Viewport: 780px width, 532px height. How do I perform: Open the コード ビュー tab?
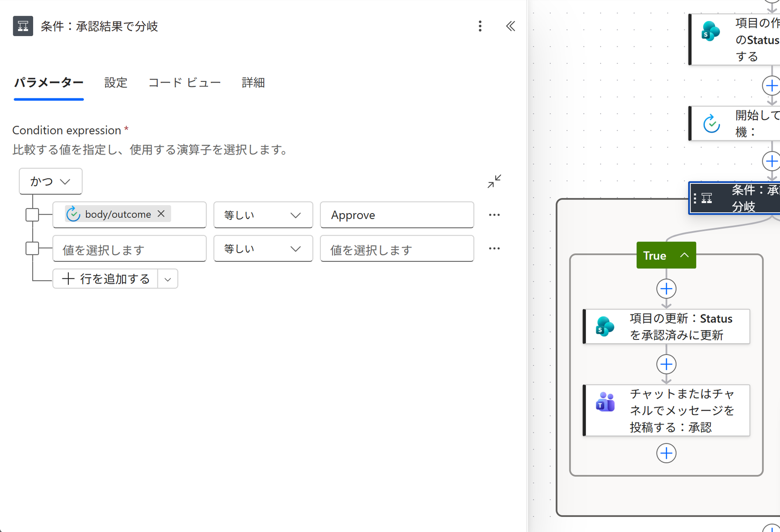click(x=185, y=82)
